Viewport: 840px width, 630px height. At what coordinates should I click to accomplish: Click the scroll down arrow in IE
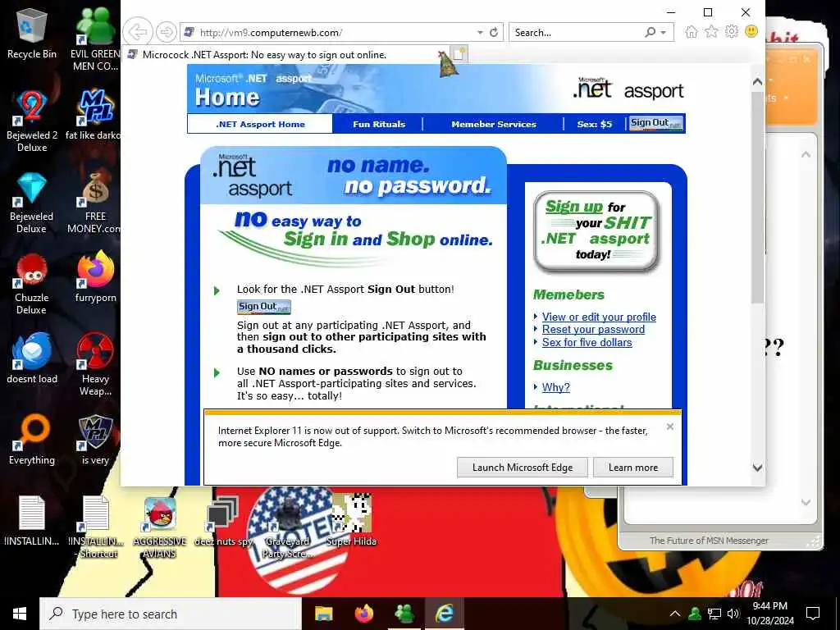point(757,468)
